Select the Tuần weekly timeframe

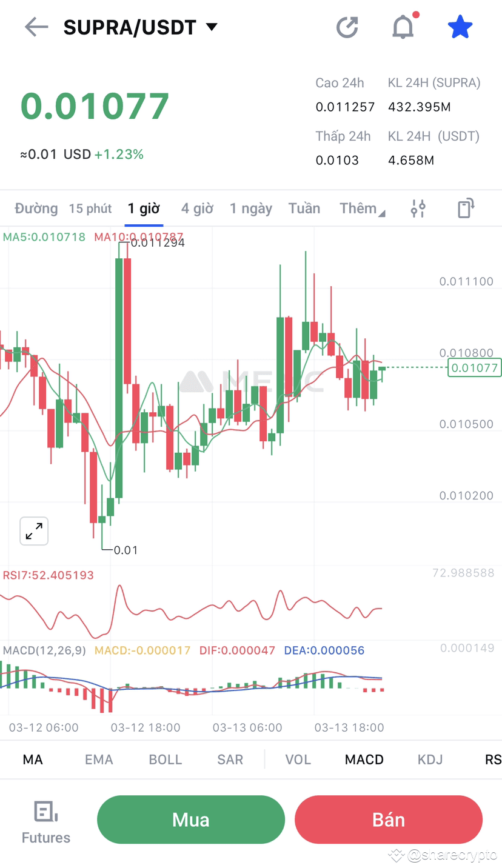[304, 209]
